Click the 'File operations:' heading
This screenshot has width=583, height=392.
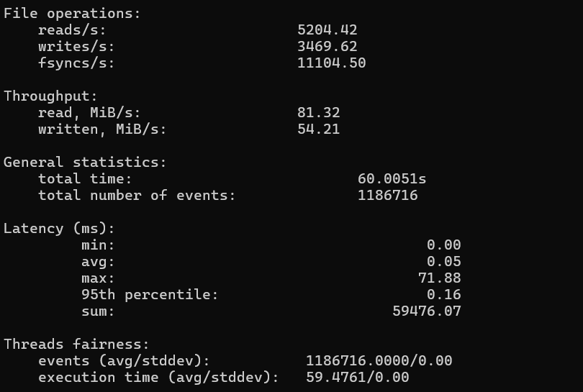tap(72, 14)
